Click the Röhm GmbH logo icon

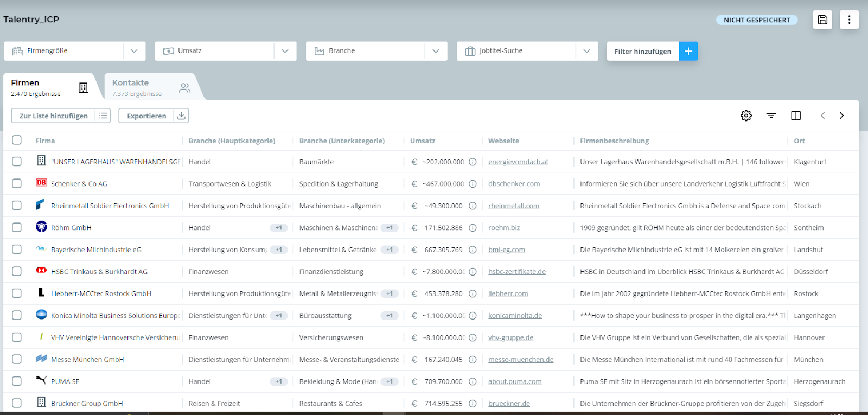pos(41,227)
